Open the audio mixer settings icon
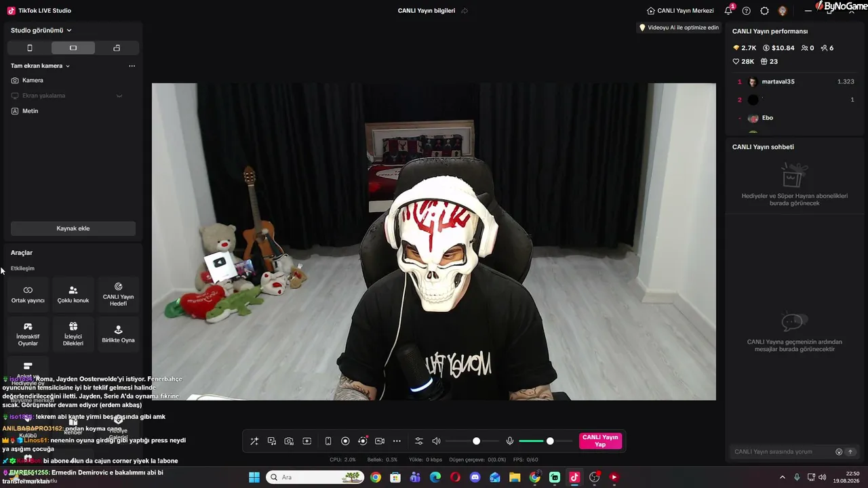This screenshot has height=488, width=868. coord(418,441)
